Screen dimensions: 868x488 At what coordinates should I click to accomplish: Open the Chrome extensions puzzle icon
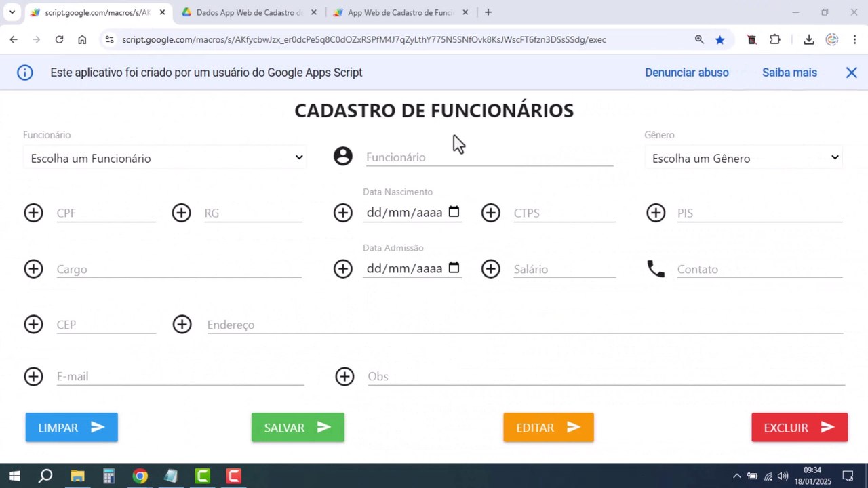coord(775,40)
